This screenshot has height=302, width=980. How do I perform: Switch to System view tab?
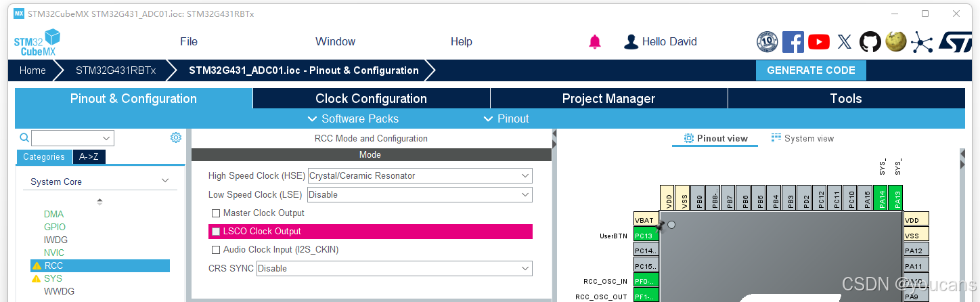pos(802,138)
